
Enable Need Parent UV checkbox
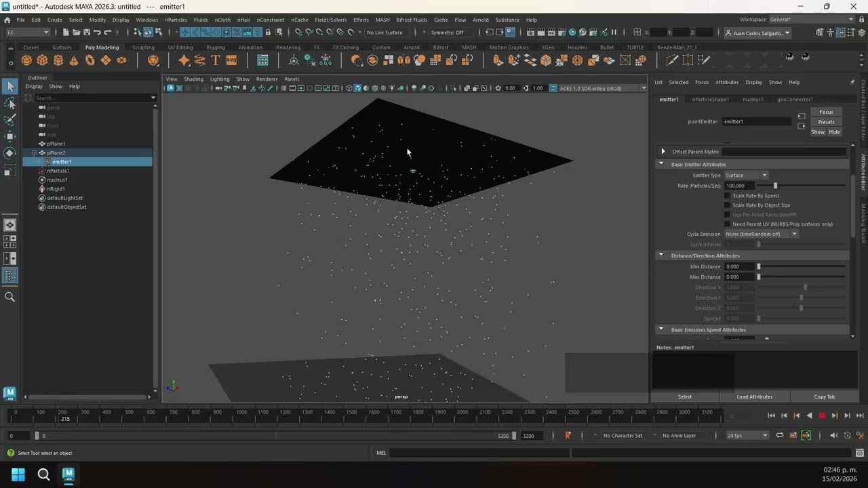(728, 224)
